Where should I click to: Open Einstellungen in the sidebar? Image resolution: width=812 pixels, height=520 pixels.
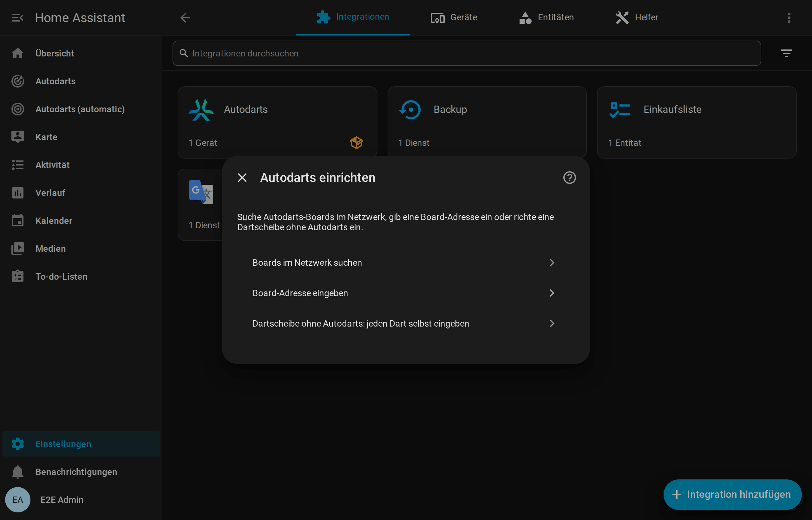click(81, 444)
